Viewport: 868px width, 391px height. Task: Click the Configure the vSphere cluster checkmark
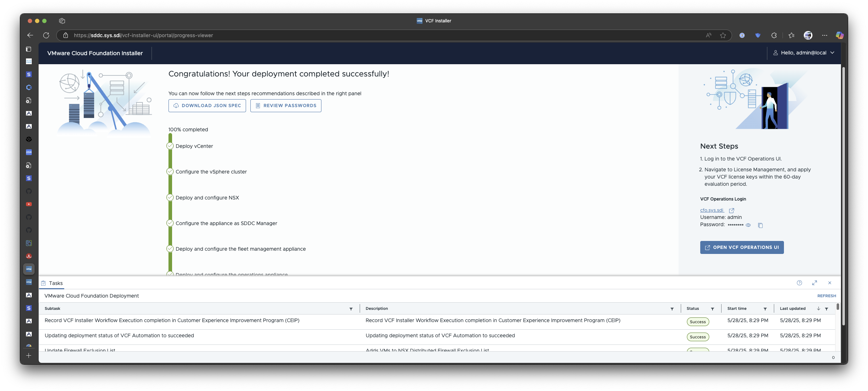tap(170, 172)
